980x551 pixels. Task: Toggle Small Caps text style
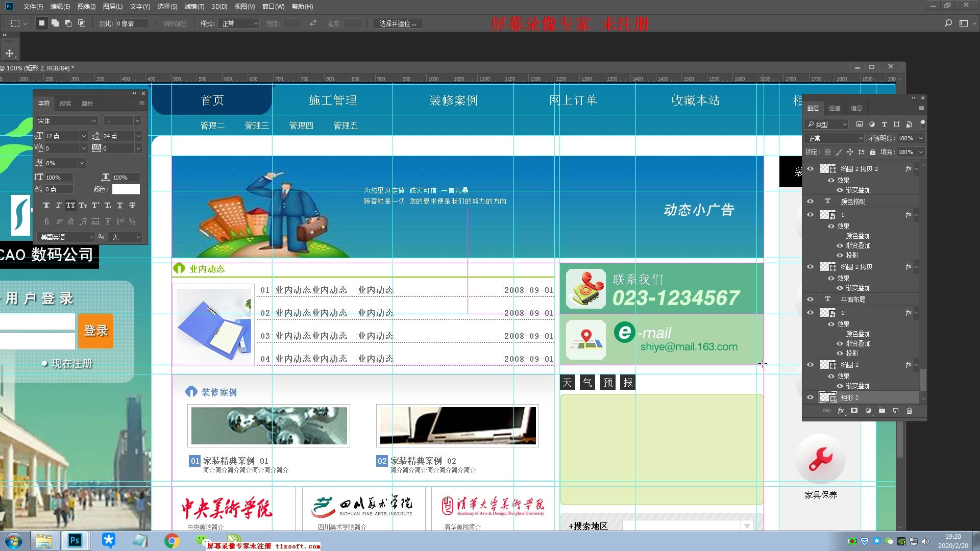pos(83,205)
